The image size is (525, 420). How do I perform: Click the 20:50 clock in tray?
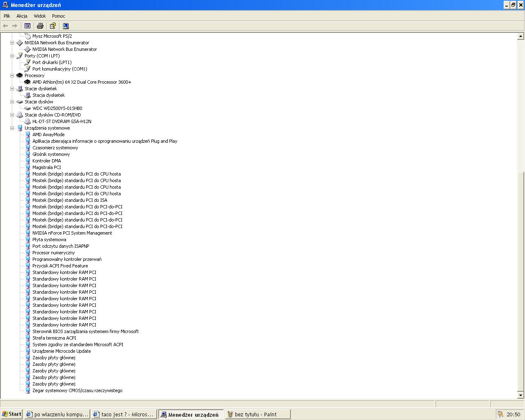[x=513, y=414]
